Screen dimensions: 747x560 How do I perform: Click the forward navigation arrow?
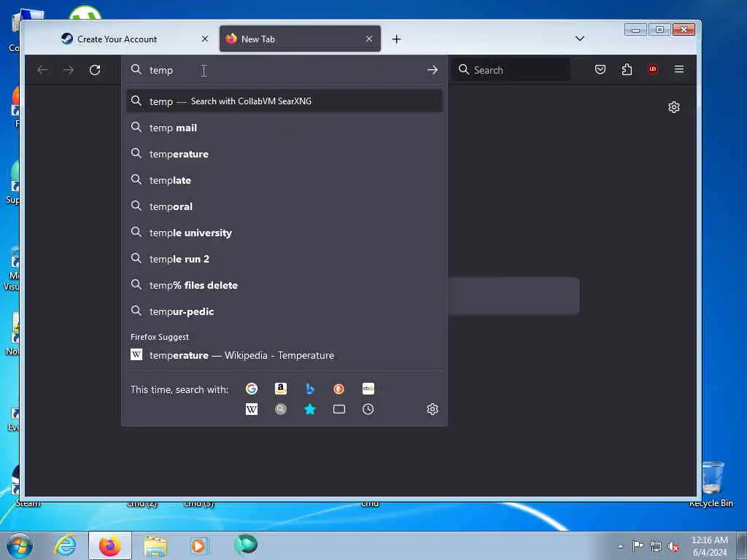pyautogui.click(x=69, y=70)
